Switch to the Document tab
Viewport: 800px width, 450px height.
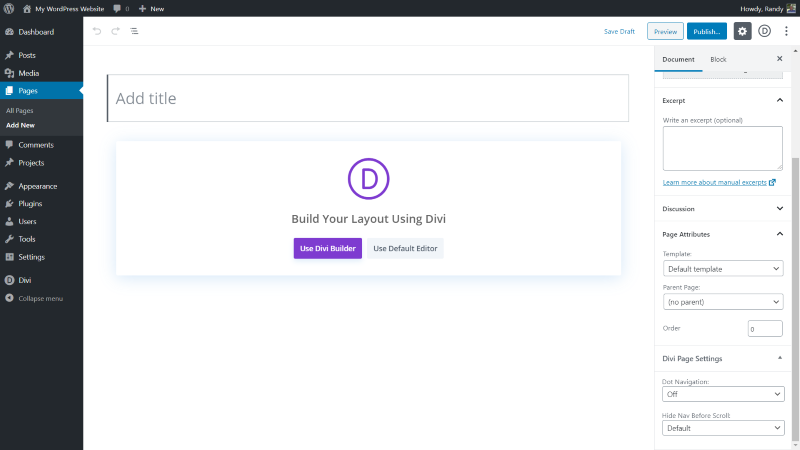(678, 59)
